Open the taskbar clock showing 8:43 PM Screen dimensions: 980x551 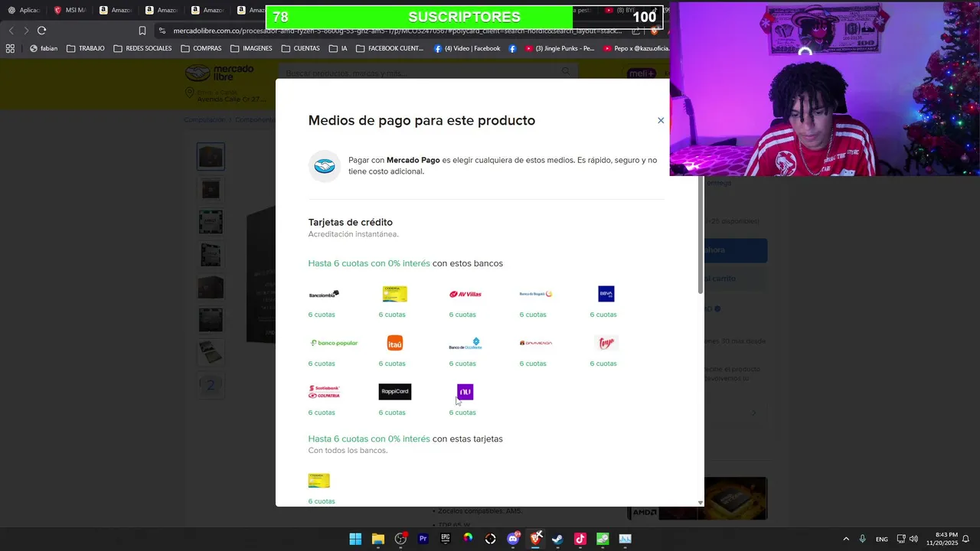[x=942, y=539]
